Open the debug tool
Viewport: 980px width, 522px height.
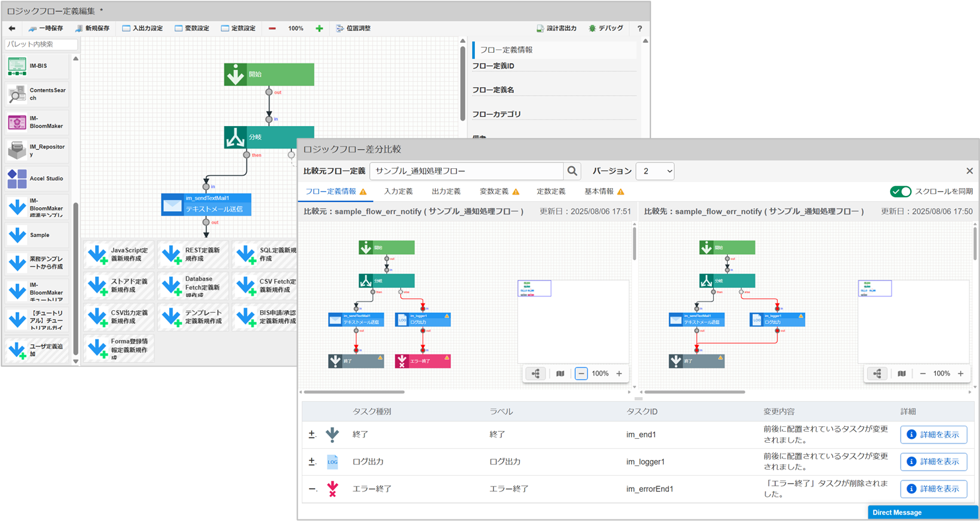pos(606,28)
